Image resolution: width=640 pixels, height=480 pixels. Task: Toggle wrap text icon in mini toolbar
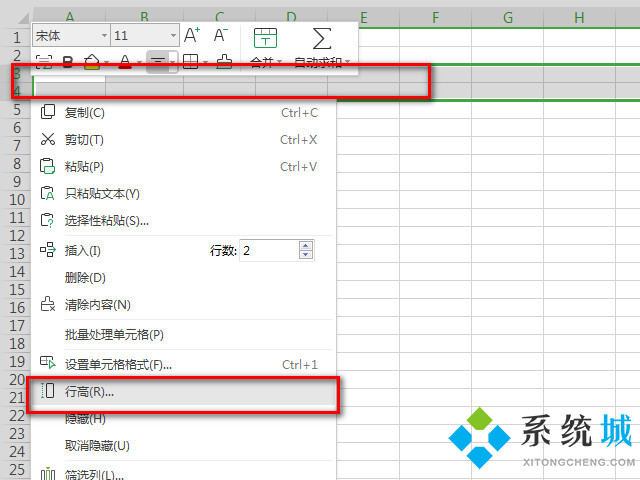tap(44, 62)
